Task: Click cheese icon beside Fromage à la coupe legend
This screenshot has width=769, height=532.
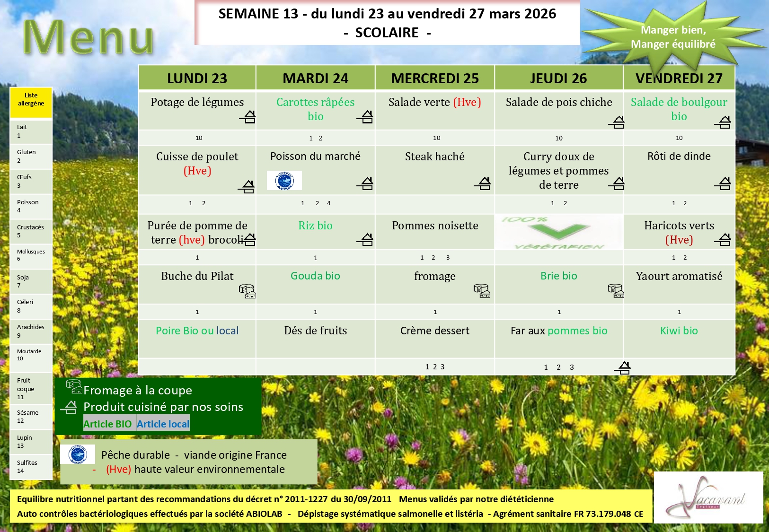Action: click(74, 387)
